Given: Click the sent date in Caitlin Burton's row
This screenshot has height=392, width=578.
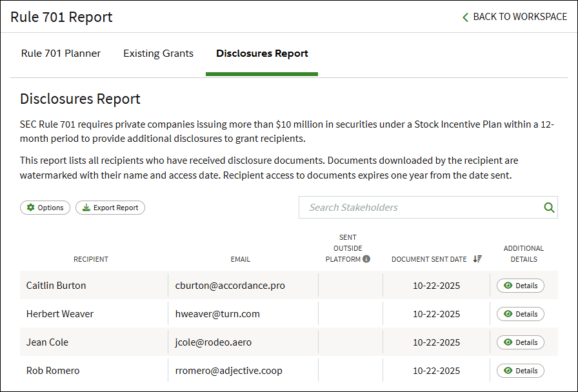Looking at the screenshot, I should click(437, 286).
